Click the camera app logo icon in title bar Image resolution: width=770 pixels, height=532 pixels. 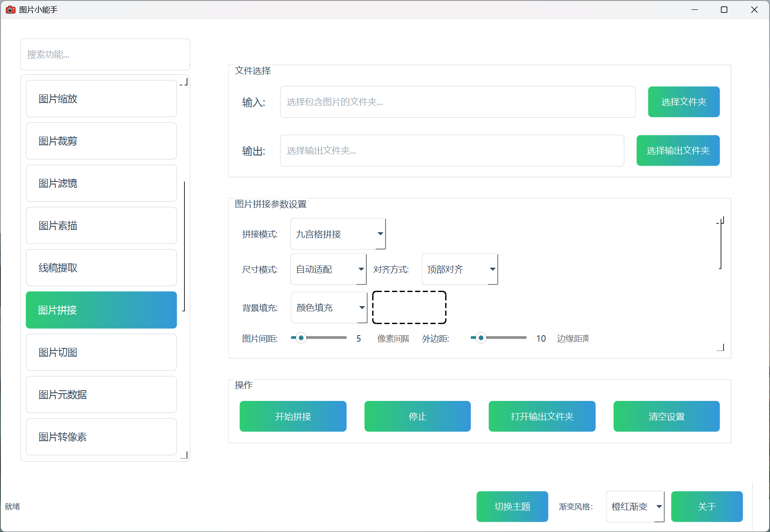(10, 9)
